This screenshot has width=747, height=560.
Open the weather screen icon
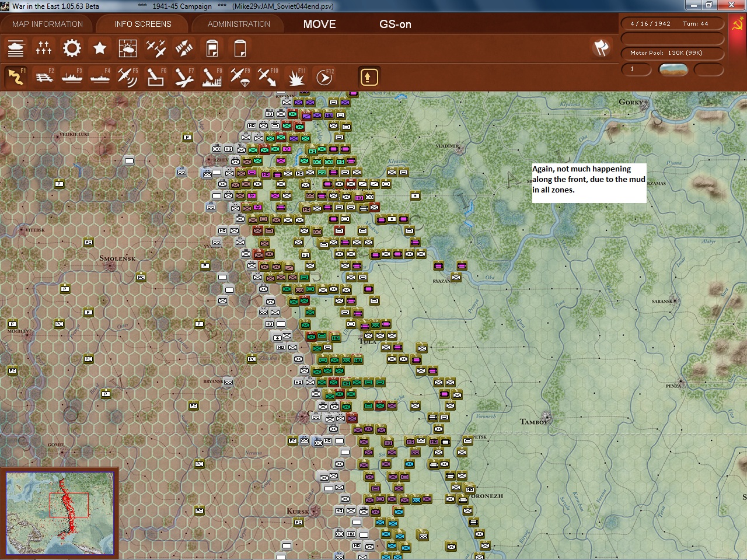click(128, 48)
